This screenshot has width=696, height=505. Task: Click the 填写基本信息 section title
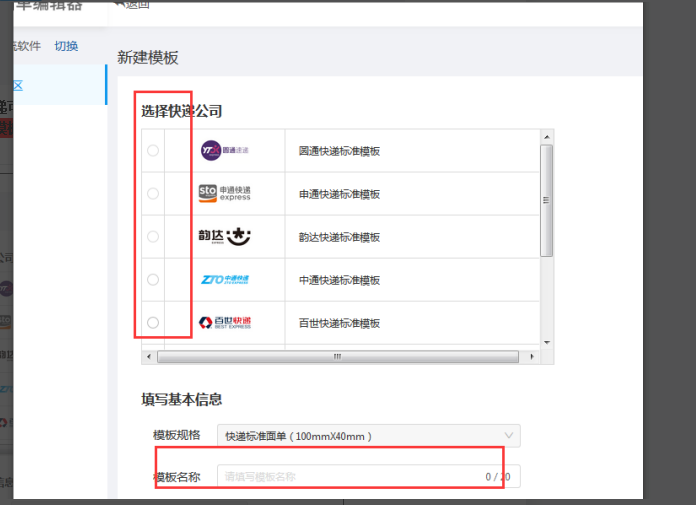(x=182, y=399)
